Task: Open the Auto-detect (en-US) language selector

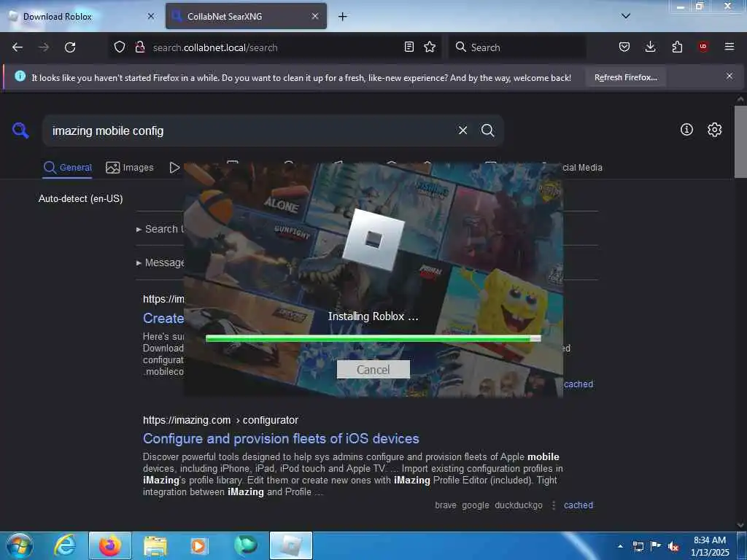Action: [80, 198]
